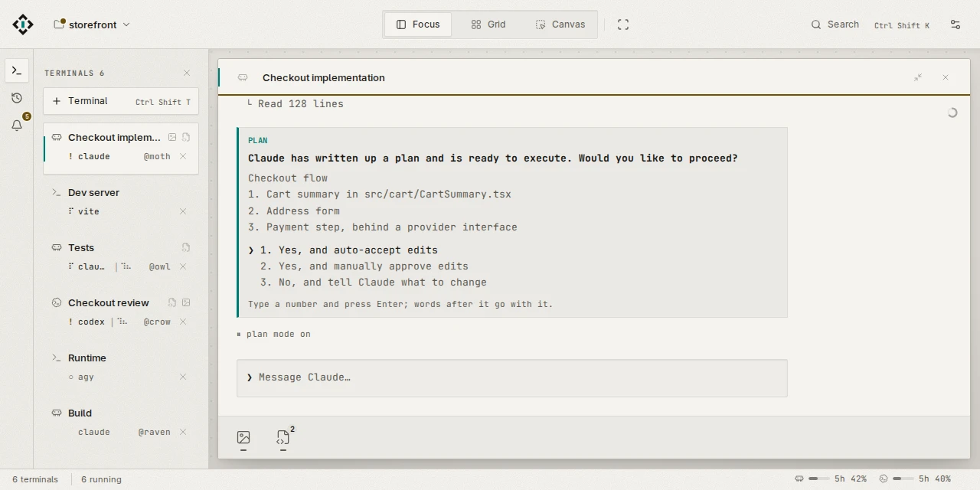The width and height of the screenshot is (980, 490).
Task: Click the @owl agent tag
Action: tap(160, 266)
